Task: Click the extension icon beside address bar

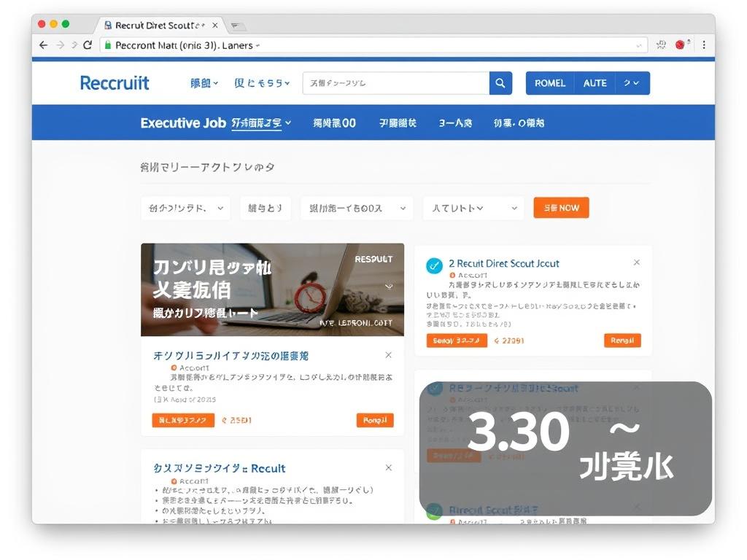Action: click(661, 44)
